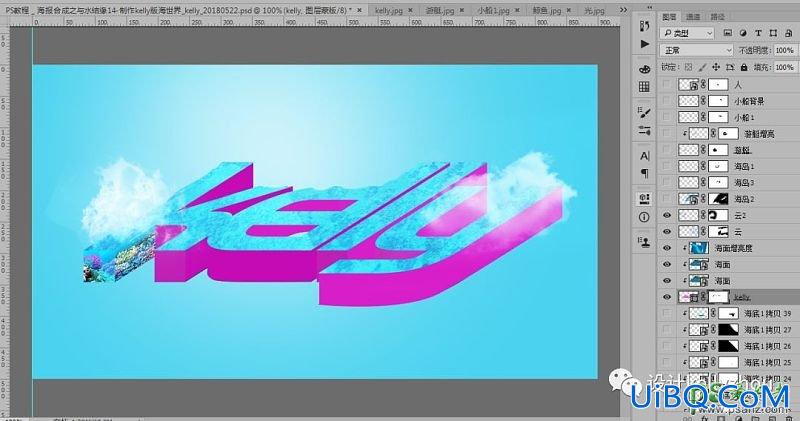
Task: Expand the collapsed panel dock arrows
Action: 649,8
